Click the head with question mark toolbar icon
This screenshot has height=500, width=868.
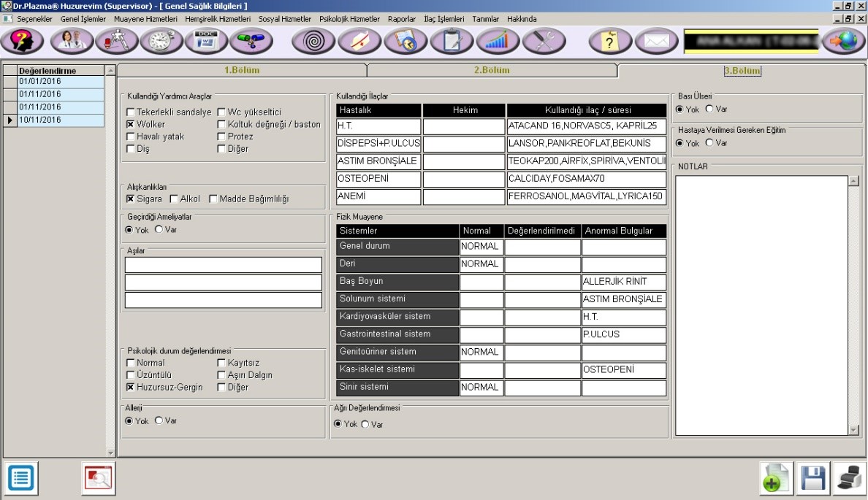[23, 41]
